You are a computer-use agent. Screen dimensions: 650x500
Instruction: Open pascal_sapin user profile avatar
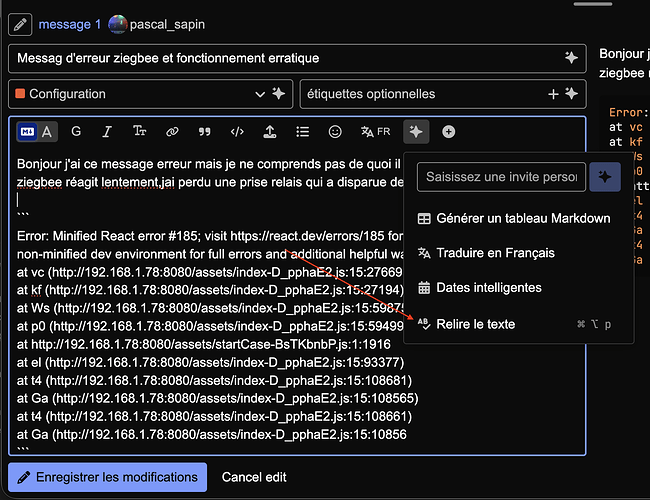pyautogui.click(x=117, y=24)
